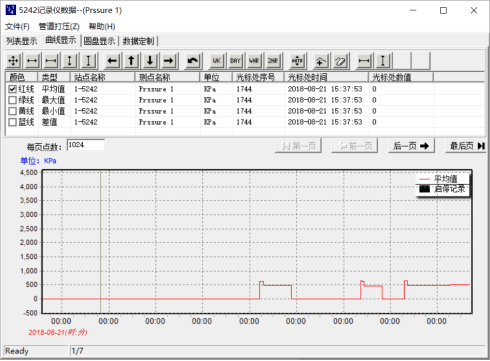Click the 站点名称 column header

[x=102, y=77]
